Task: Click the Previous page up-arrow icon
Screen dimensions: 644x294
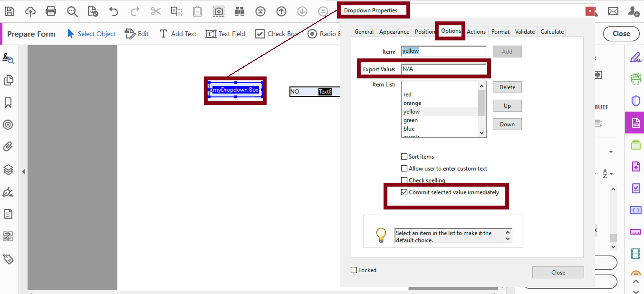Action: 281,11
